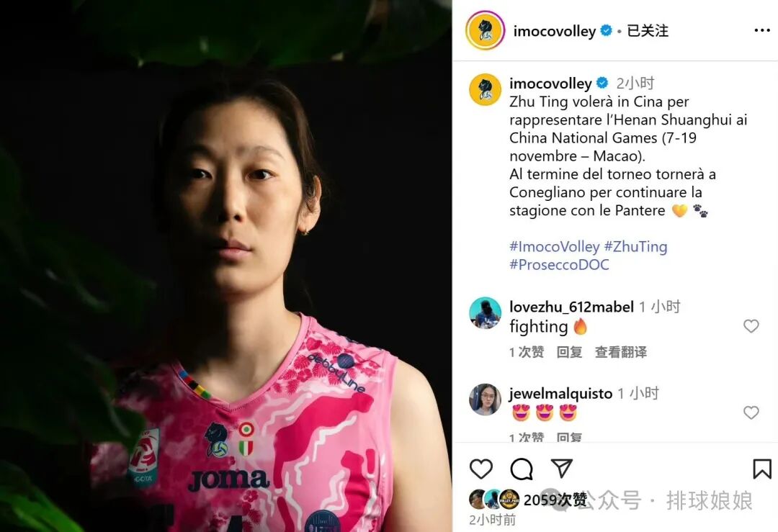Screen dimensions: 778x532
Task: Click the lovezhu_612mabel username
Action: point(571,307)
